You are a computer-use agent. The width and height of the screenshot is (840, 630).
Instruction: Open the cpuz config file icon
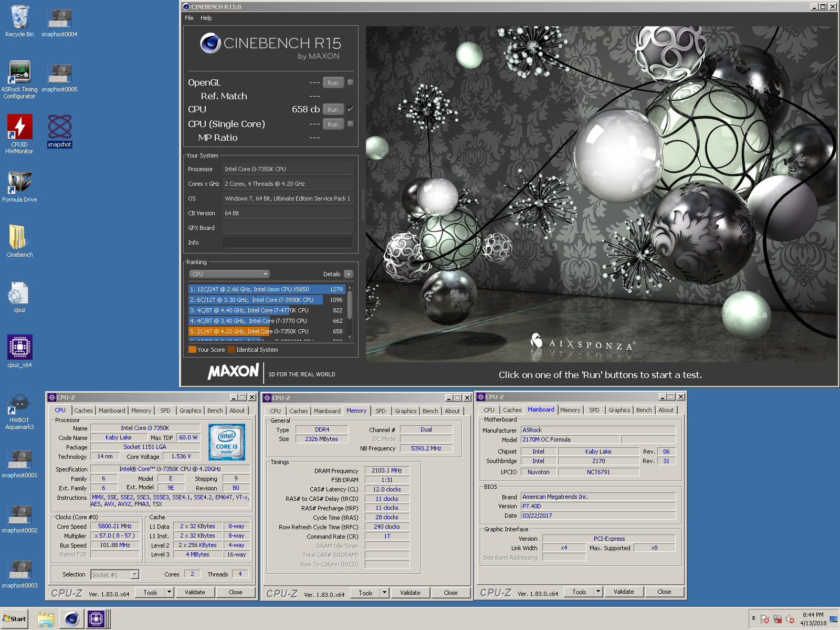pos(19,297)
